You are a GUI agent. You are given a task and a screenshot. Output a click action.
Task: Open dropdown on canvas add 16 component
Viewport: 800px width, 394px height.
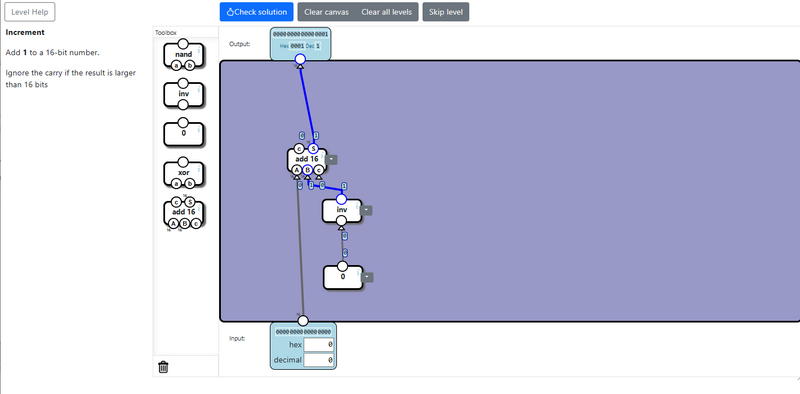332,159
